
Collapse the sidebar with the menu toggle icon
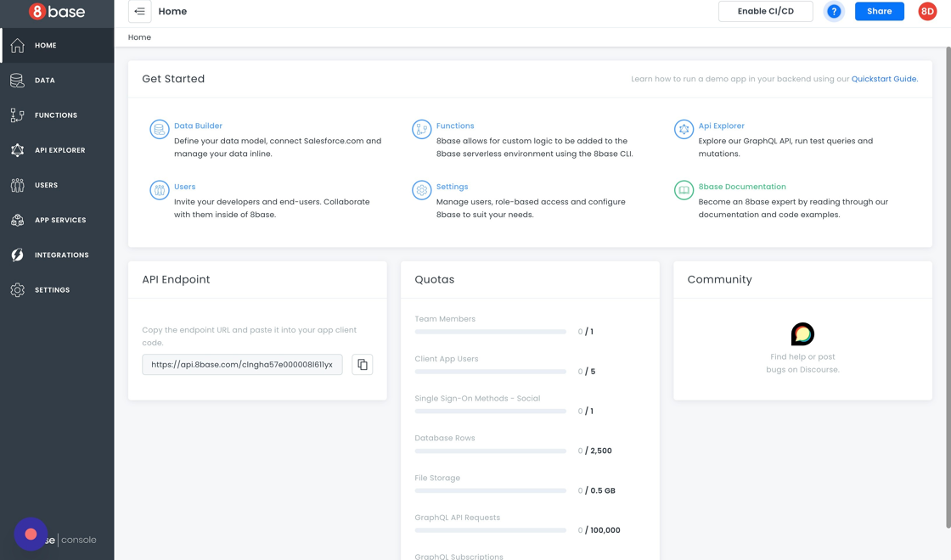140,12
